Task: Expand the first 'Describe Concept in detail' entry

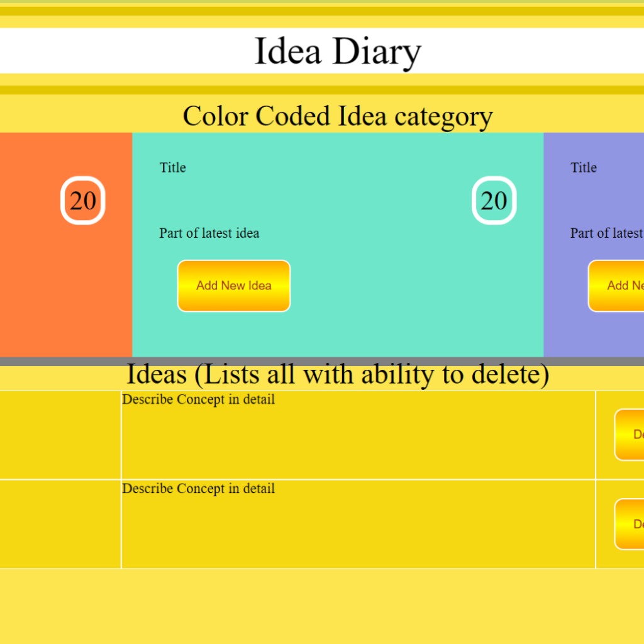Action: click(199, 399)
